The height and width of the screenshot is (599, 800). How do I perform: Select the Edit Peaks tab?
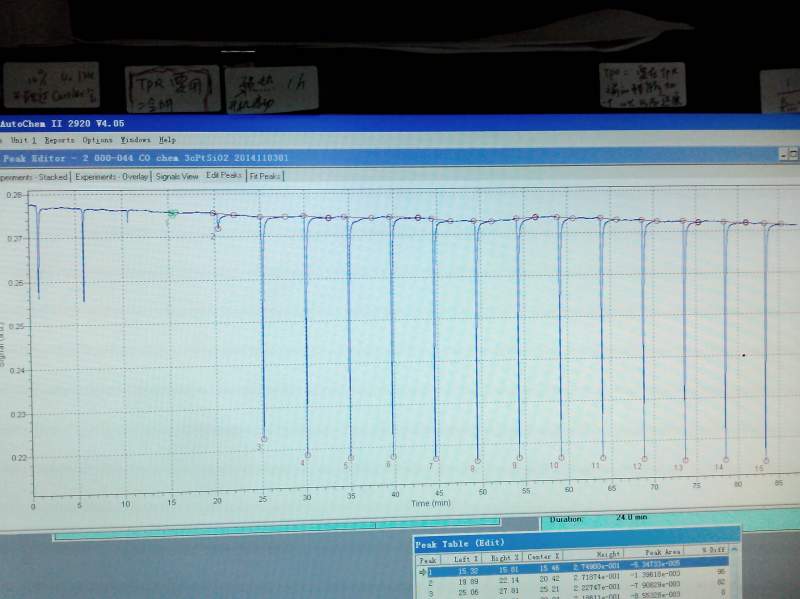click(223, 176)
